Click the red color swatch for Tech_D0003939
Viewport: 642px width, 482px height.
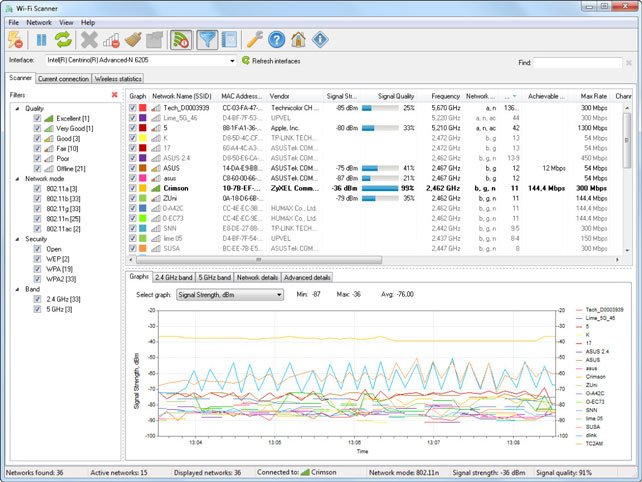pos(142,108)
